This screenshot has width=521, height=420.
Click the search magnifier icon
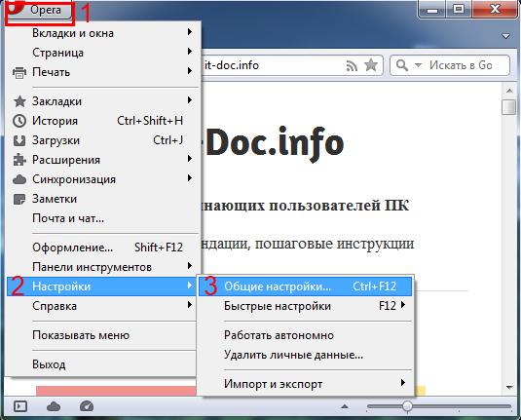[402, 65]
